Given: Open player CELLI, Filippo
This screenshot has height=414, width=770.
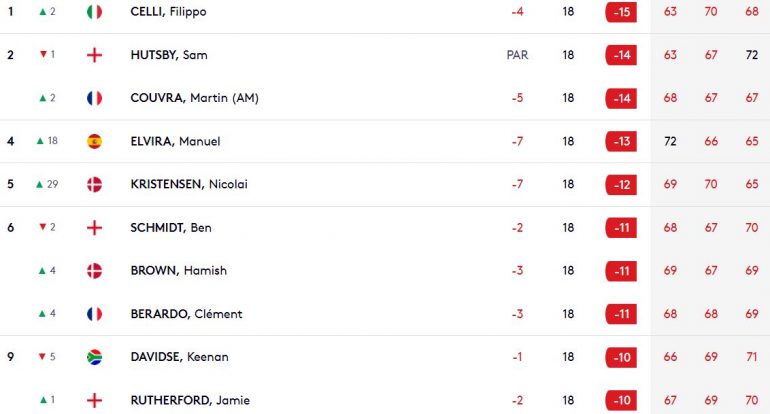Looking at the screenshot, I should (x=168, y=12).
